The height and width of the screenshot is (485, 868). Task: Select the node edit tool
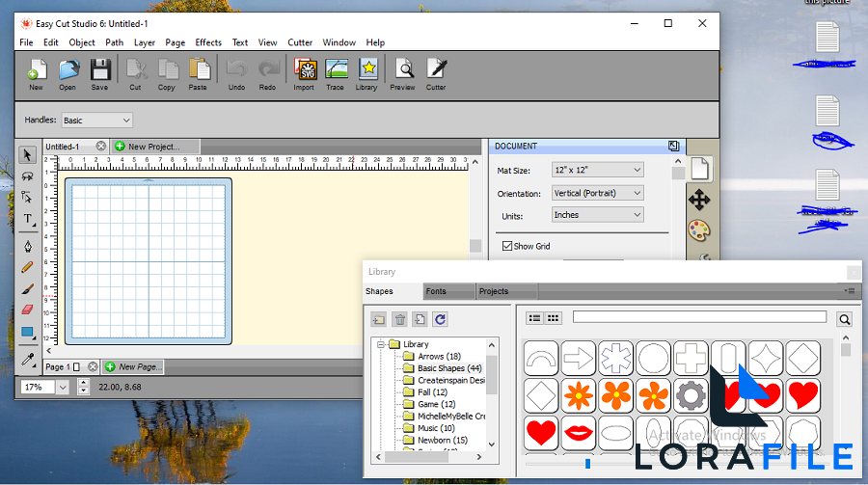tap(27, 197)
